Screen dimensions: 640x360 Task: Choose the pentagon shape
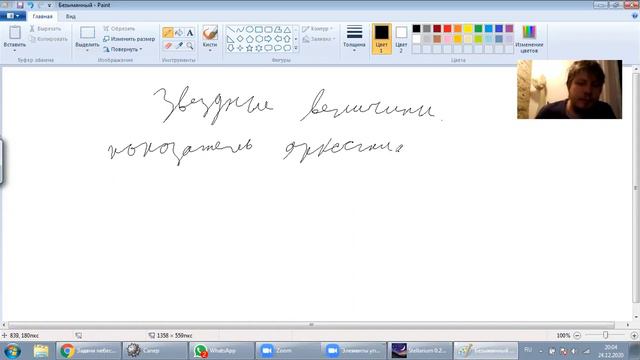coord(249,39)
